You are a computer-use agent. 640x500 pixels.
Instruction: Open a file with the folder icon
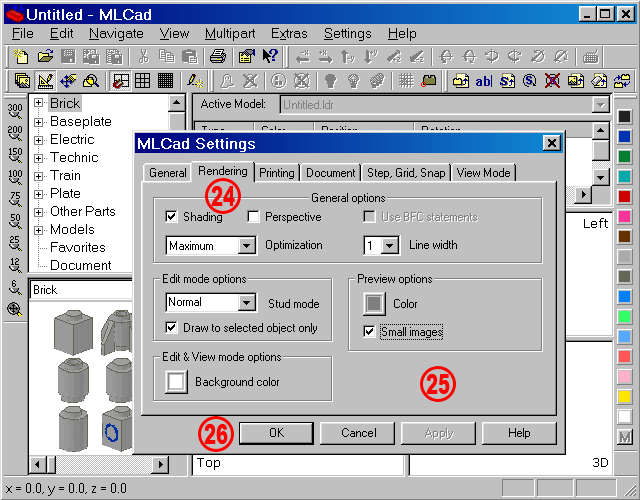[x=45, y=56]
